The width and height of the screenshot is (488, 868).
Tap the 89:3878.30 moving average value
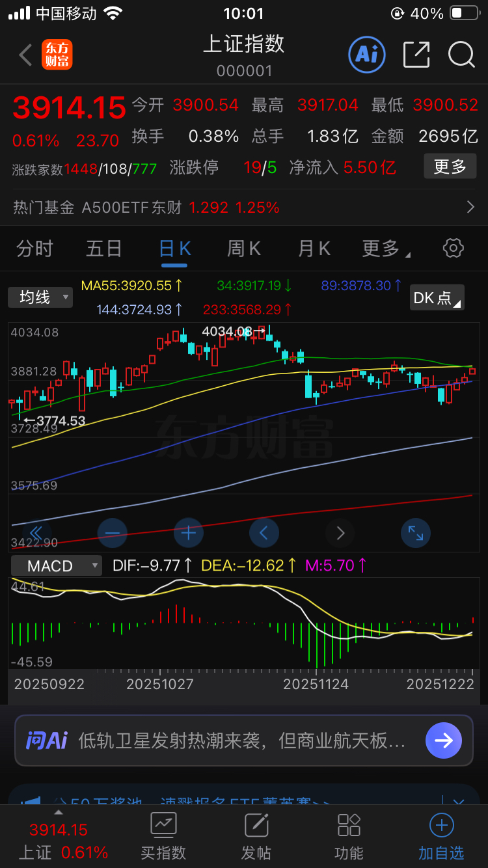click(362, 286)
